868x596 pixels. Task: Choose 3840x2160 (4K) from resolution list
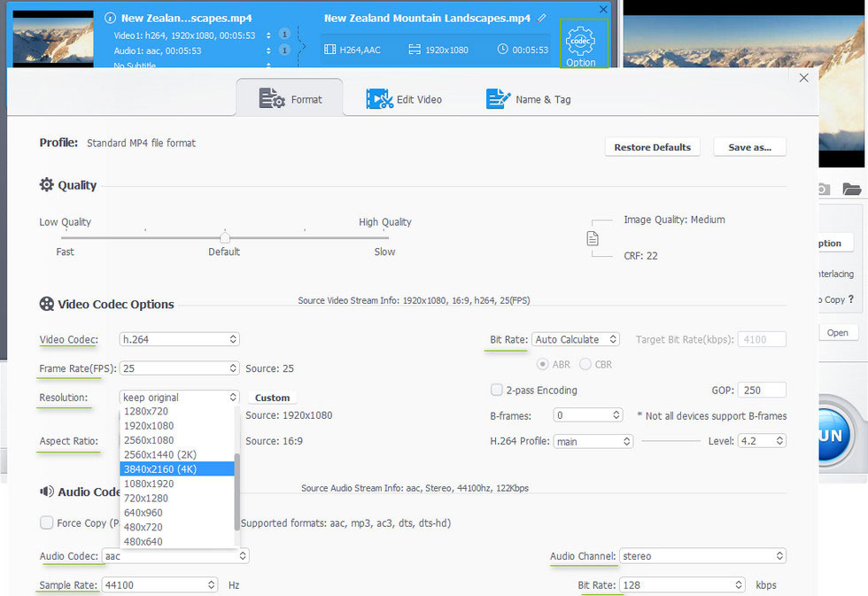(177, 468)
